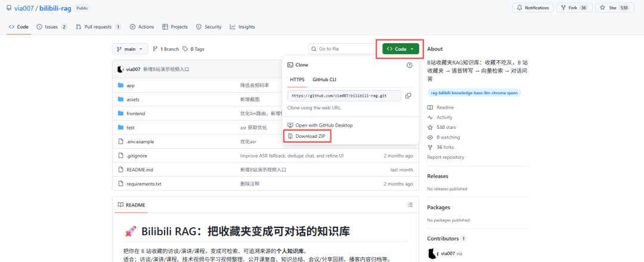Copy the clone URL to clipboard
This screenshot has width=644, height=262.
[x=408, y=95]
